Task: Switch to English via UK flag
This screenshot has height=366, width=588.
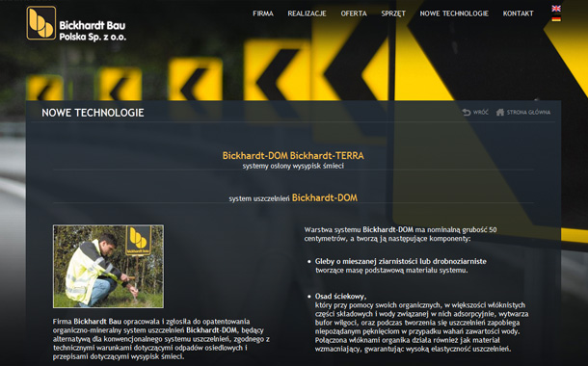Action: (x=556, y=9)
